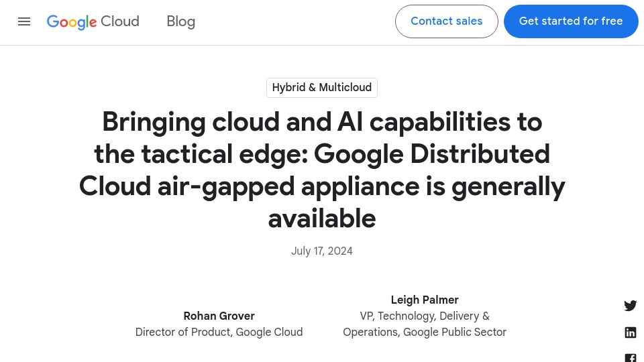The image size is (644, 362).
Task: Click the Google Cloud logo
Action: coord(93,21)
